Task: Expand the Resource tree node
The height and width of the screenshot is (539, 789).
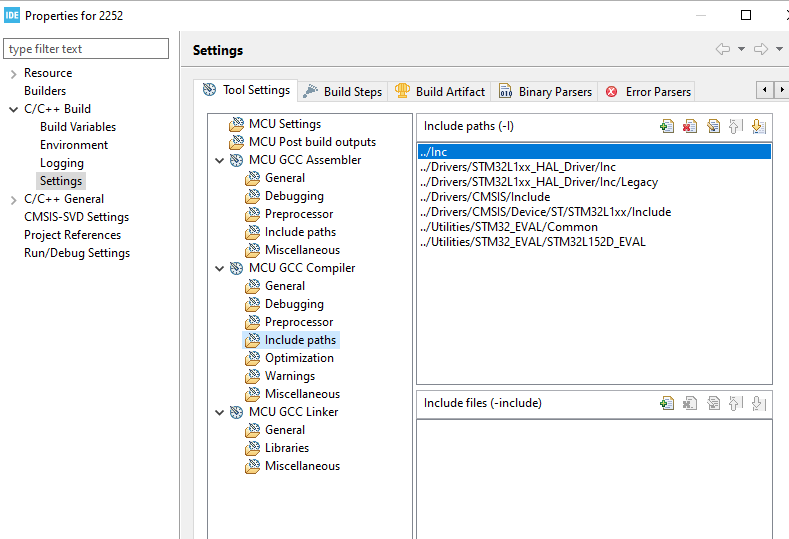Action: pyautogui.click(x=14, y=74)
